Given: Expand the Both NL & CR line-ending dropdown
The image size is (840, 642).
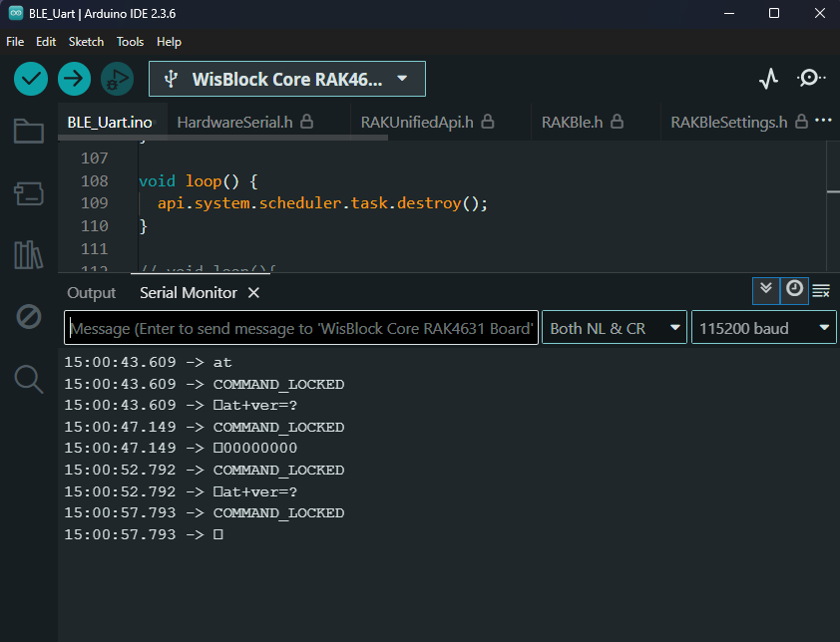Looking at the screenshot, I should (x=614, y=328).
